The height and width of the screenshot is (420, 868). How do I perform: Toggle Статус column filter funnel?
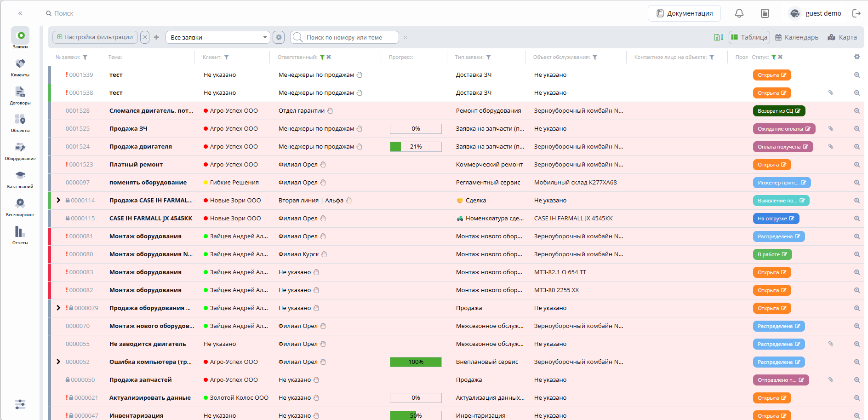pyautogui.click(x=774, y=58)
